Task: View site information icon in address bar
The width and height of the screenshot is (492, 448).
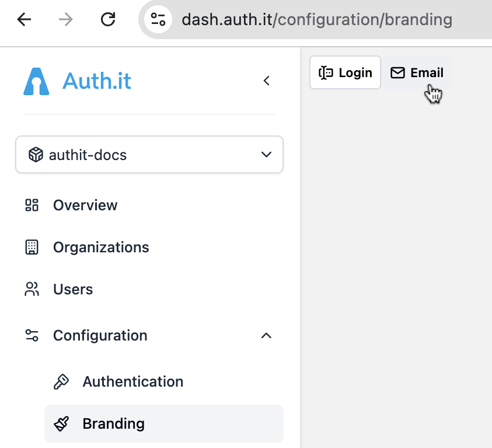Action: 158,20
